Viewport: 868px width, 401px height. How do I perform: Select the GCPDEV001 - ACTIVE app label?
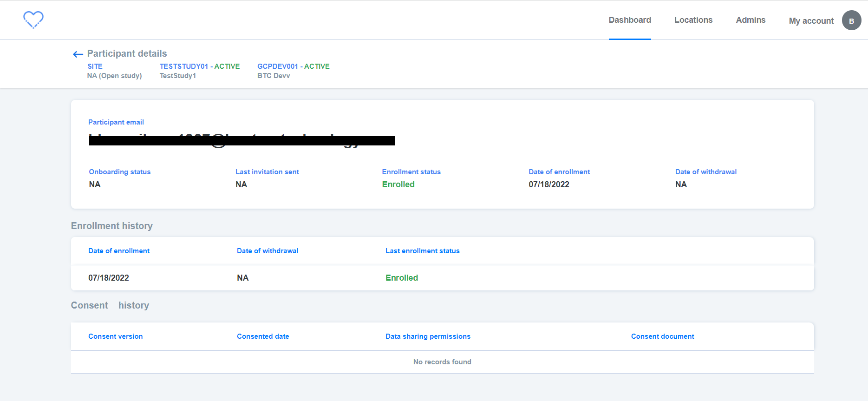(x=294, y=66)
